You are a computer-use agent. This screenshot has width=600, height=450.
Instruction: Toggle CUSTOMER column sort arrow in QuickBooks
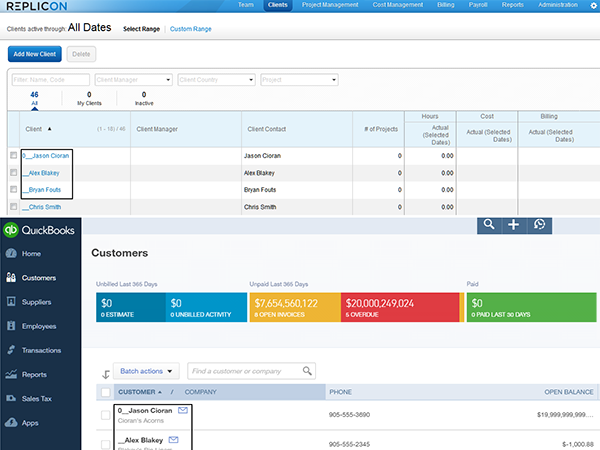[160, 392]
